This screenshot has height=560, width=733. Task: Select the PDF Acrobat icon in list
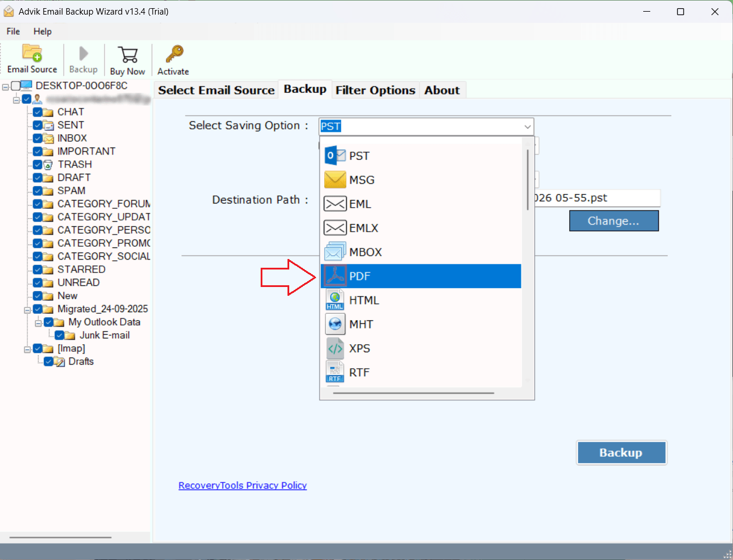click(x=335, y=276)
